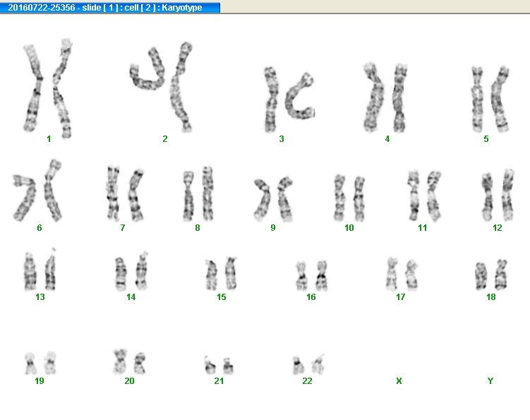Screen dimensions: 530x420
Task: Click the green label "11"
Action: tap(423, 228)
